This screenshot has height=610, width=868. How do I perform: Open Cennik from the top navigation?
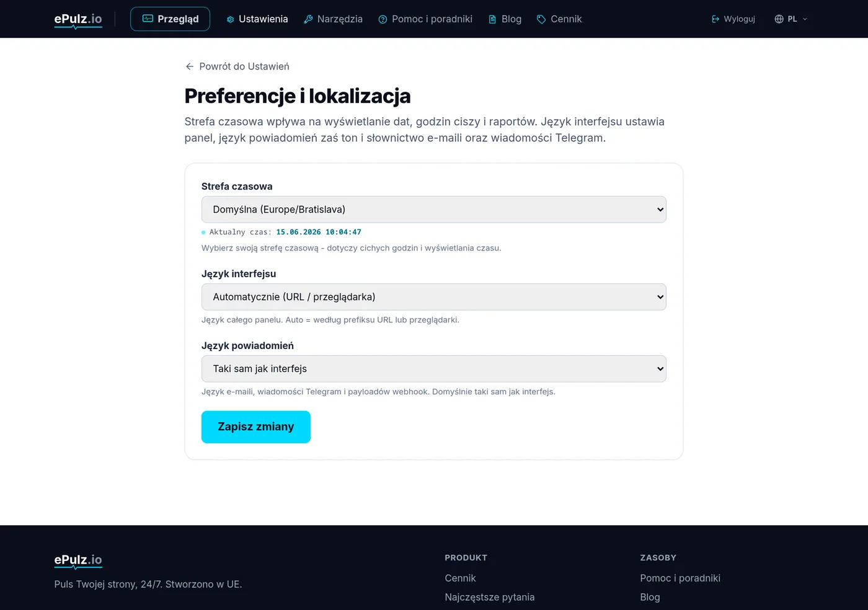pyautogui.click(x=559, y=19)
